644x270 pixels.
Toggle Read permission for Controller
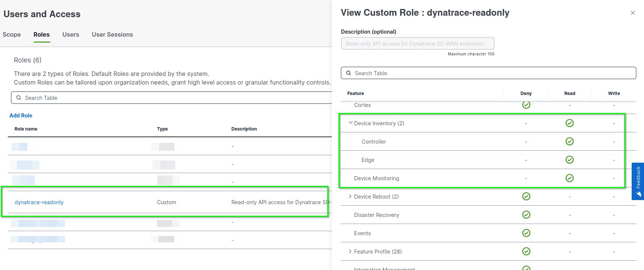coord(569,141)
